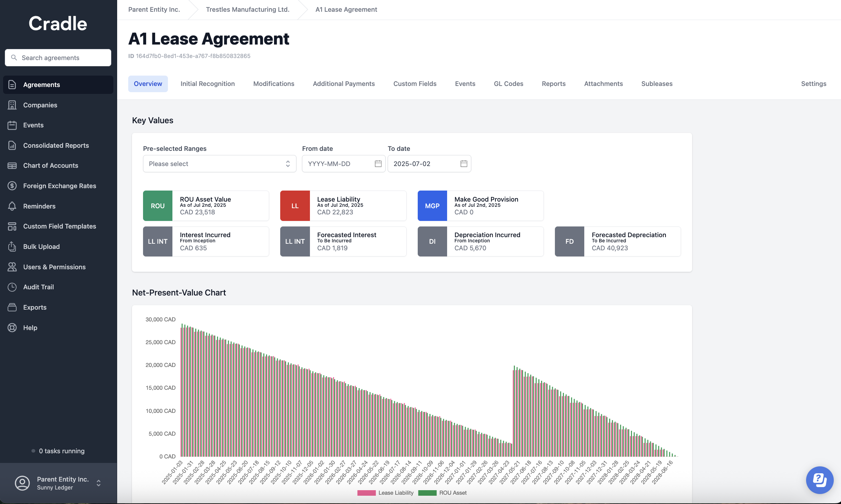Open the Settings link on the right
The height and width of the screenshot is (504, 841).
(x=813, y=84)
